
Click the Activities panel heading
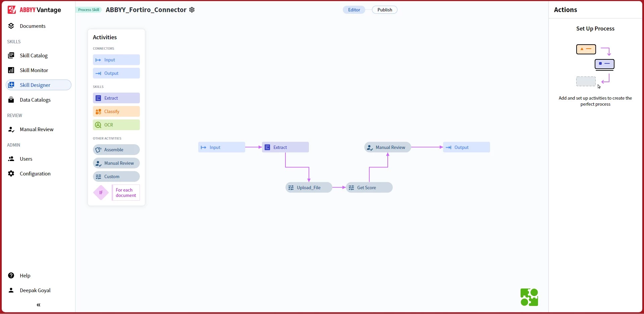(105, 38)
